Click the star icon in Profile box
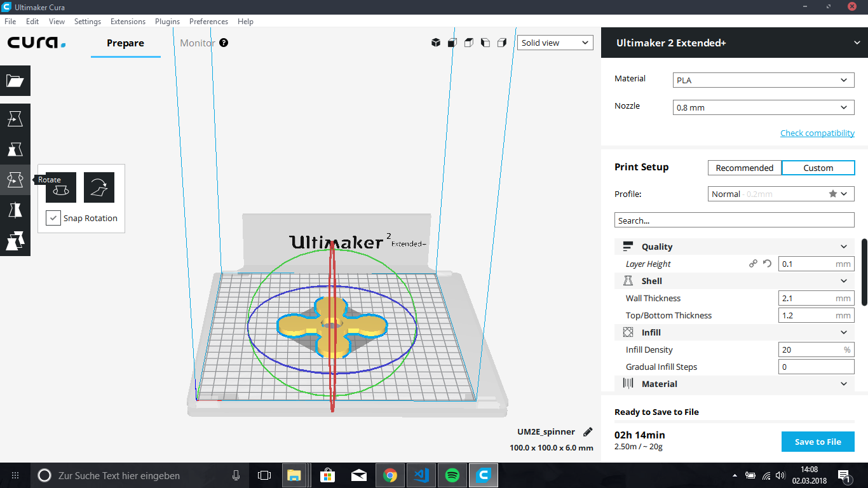This screenshot has height=488, width=868. pos(832,194)
